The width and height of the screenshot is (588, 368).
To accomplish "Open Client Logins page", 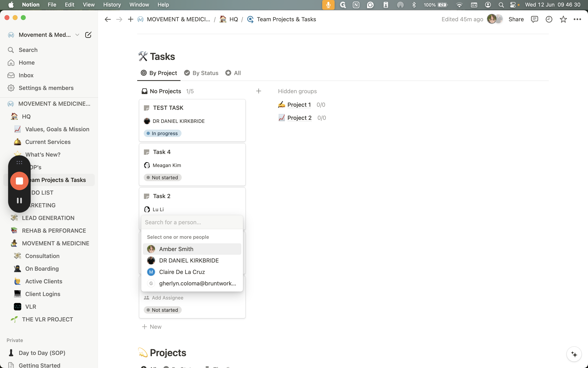I will click(x=49, y=294).
